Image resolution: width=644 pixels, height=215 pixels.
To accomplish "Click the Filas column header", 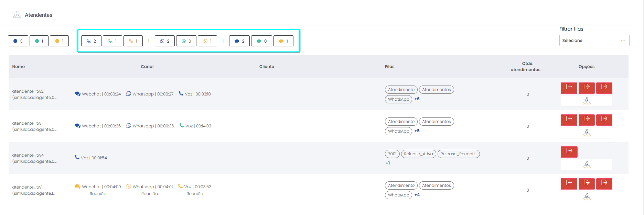I will coord(389,67).
